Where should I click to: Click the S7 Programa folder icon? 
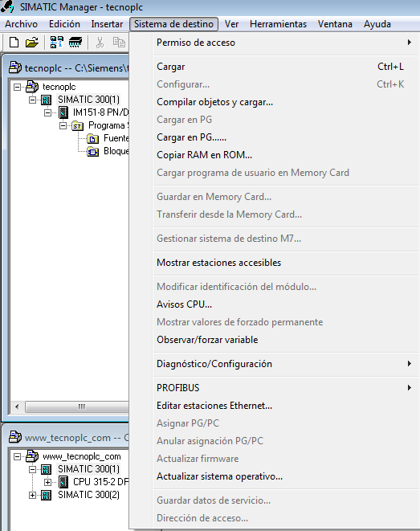pyautogui.click(x=78, y=126)
